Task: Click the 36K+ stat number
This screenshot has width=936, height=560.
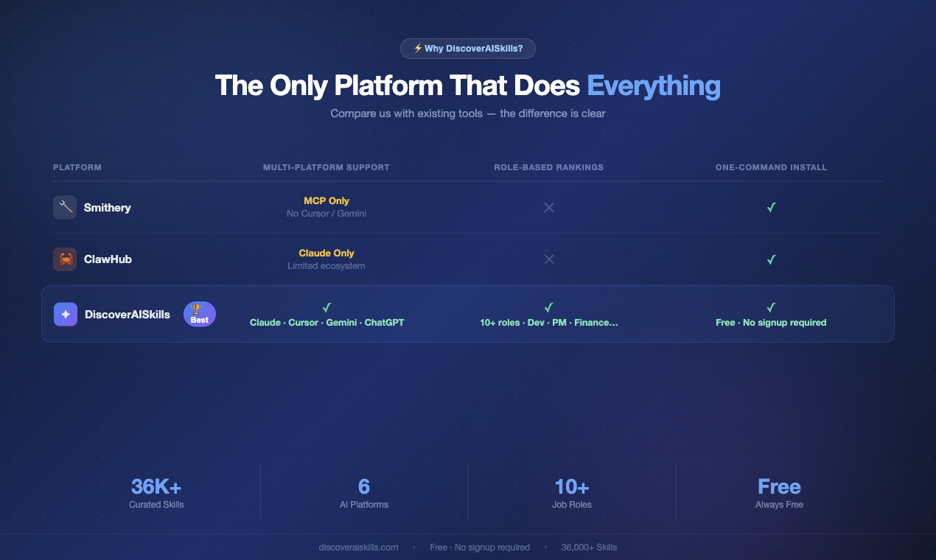Action: point(156,486)
